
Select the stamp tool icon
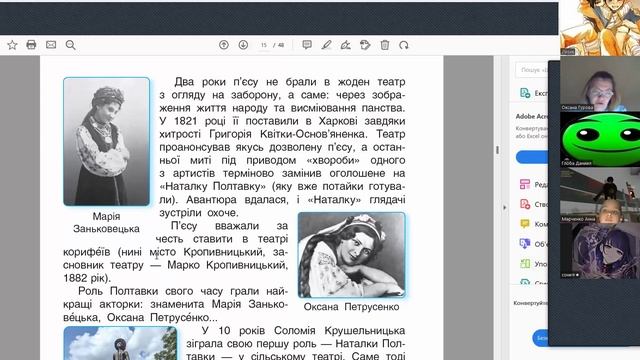point(365,45)
